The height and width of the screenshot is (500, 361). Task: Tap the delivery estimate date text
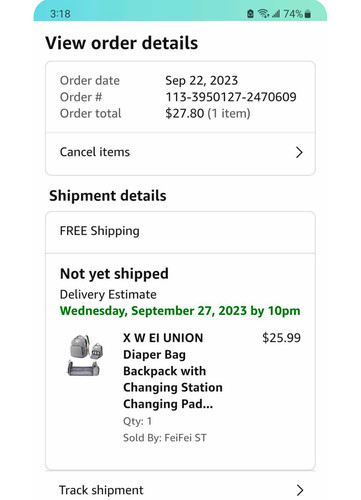tap(180, 311)
